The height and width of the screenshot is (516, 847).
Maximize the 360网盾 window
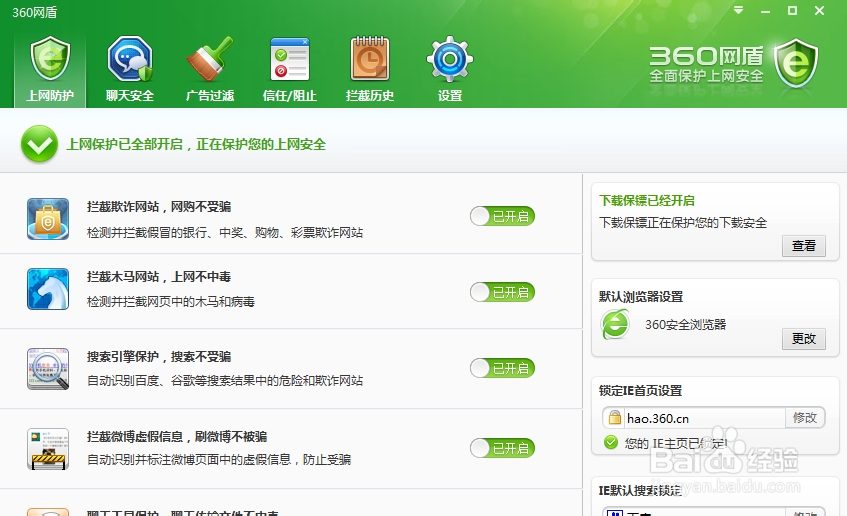792,10
